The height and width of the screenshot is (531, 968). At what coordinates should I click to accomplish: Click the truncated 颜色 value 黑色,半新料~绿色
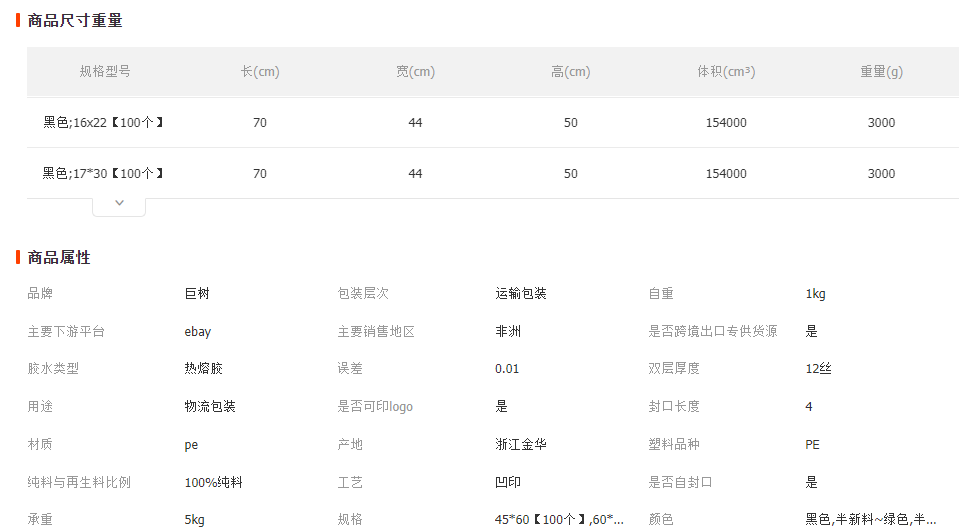pyautogui.click(x=870, y=520)
